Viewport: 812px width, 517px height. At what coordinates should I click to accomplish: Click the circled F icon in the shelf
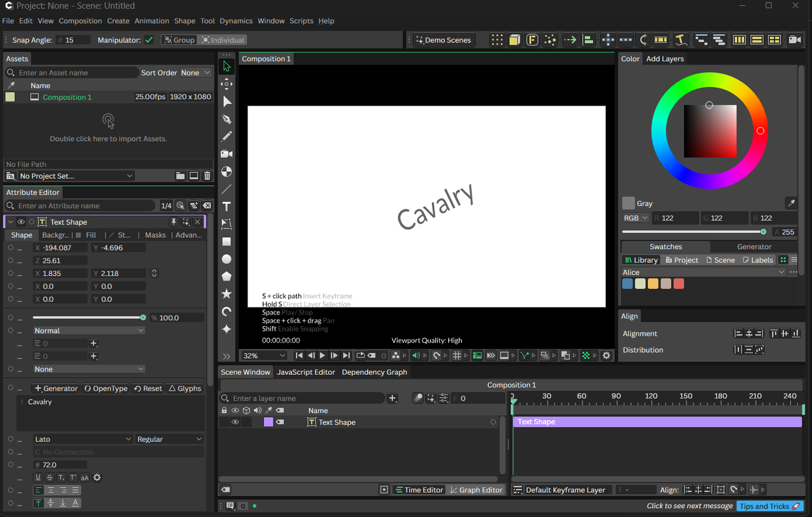532,40
